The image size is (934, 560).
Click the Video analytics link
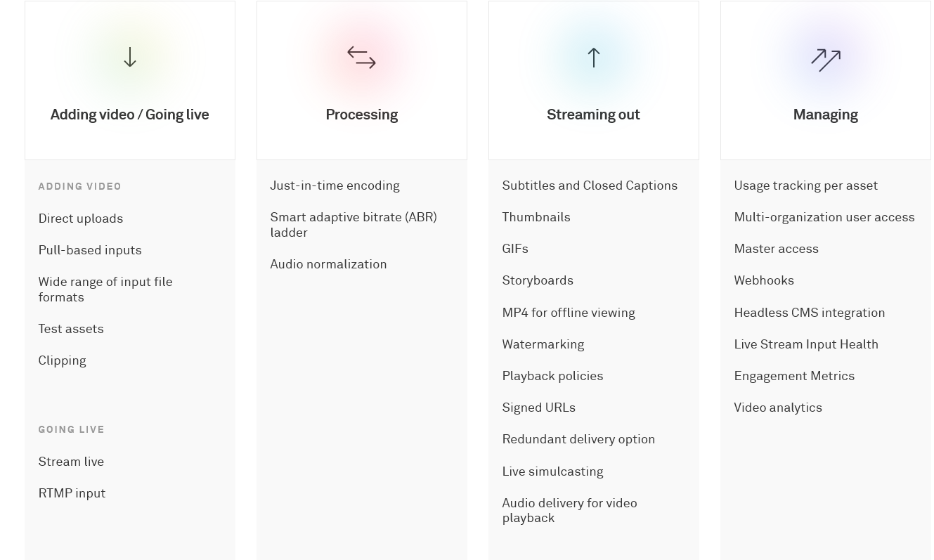(778, 408)
